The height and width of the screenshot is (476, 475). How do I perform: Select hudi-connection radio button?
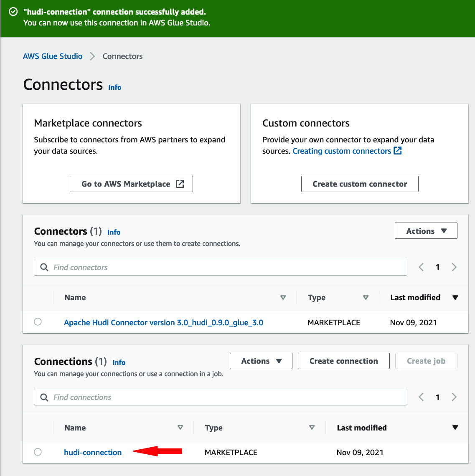pyautogui.click(x=38, y=452)
